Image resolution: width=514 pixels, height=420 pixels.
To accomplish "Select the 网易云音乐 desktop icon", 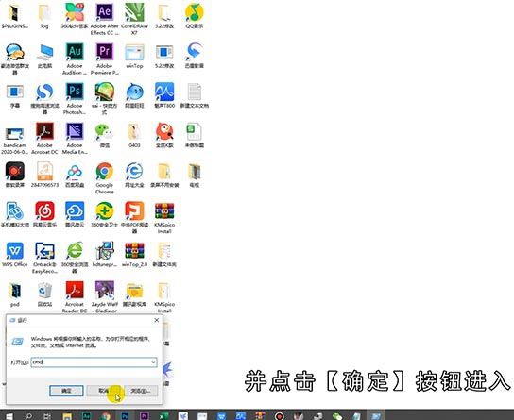I will 44,214.
